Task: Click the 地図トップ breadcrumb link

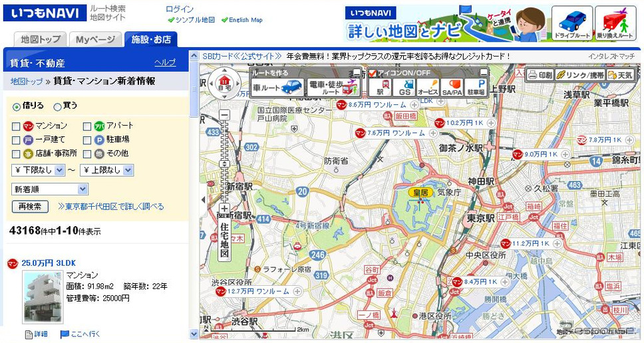Action: pos(27,81)
